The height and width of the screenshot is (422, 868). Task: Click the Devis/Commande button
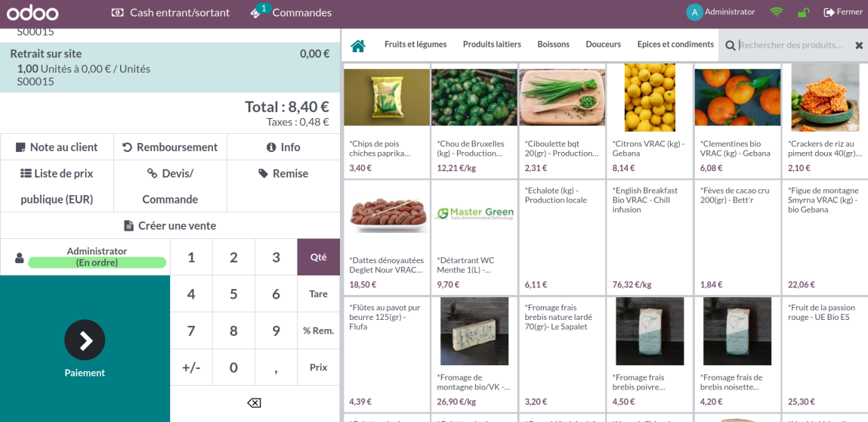(x=170, y=186)
